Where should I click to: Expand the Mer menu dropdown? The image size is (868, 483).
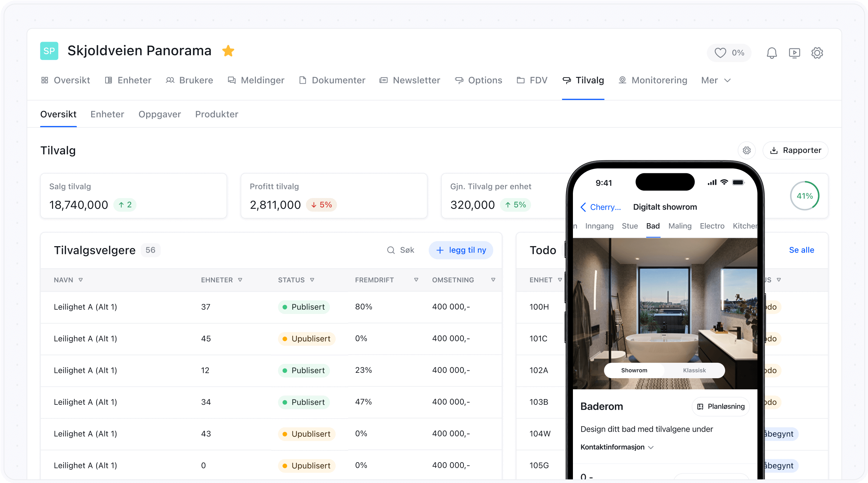(716, 80)
